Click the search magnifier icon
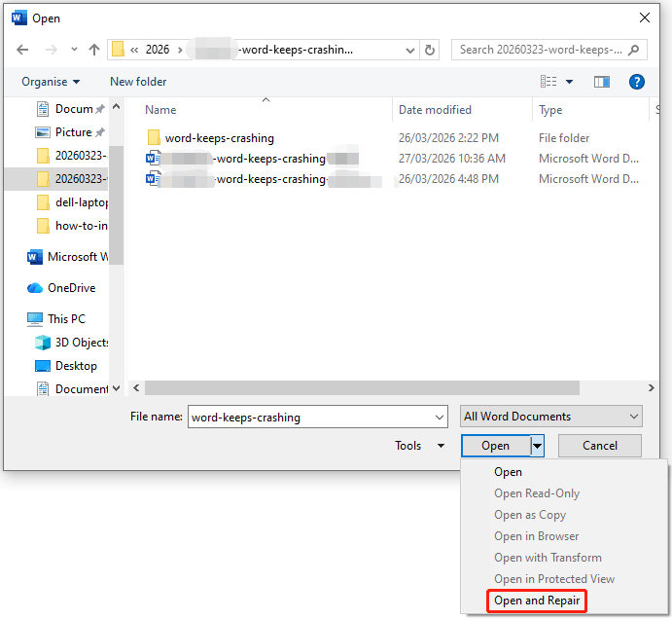Screen dimensions: 672x619 (633, 51)
